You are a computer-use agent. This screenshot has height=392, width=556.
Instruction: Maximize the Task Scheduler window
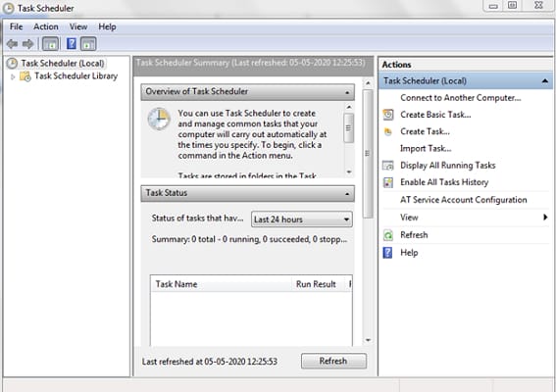point(513,6)
